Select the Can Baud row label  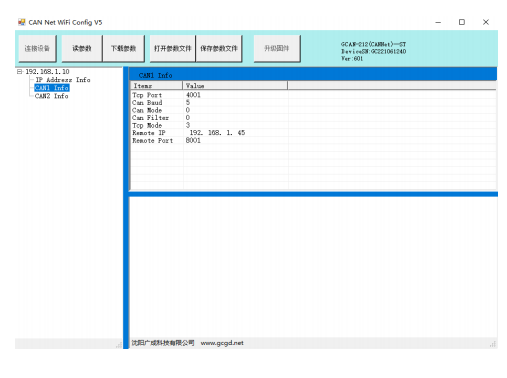147,103
